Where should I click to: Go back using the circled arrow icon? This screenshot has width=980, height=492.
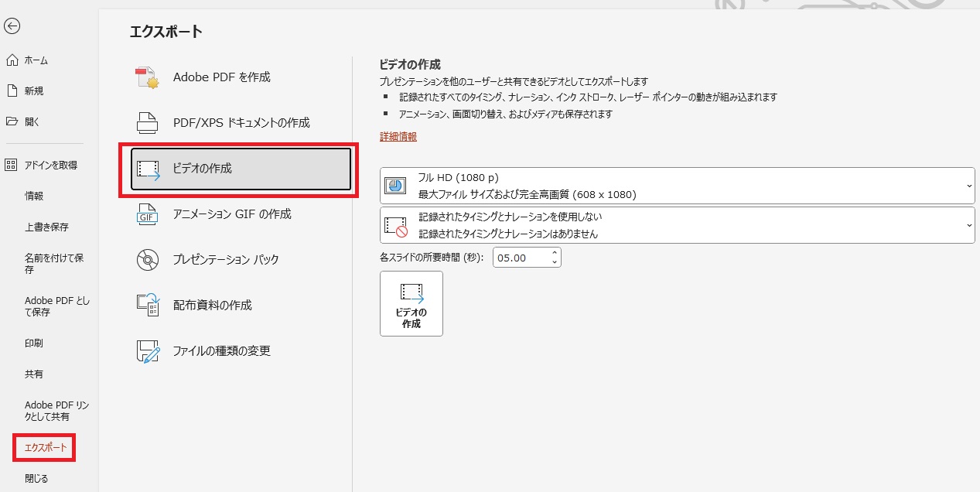click(12, 26)
